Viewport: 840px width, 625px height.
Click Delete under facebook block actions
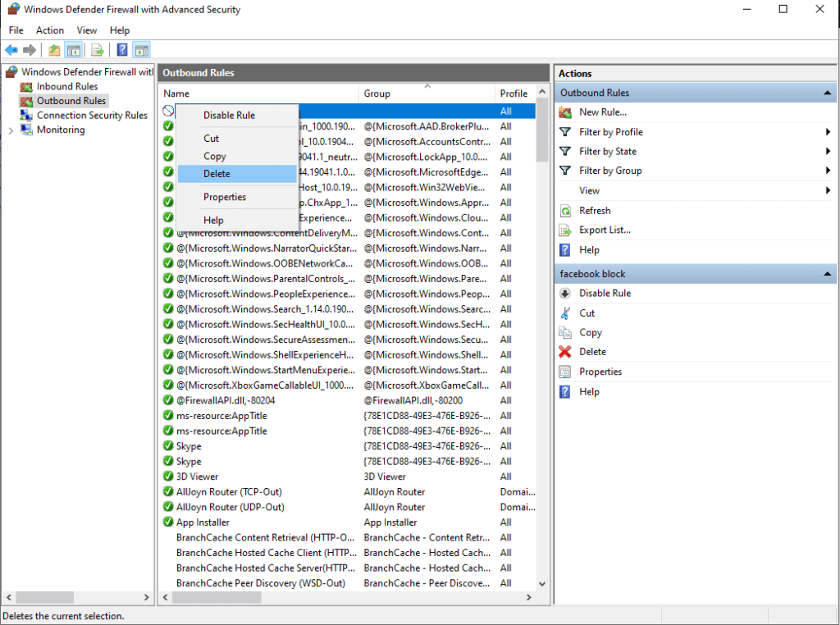point(592,352)
